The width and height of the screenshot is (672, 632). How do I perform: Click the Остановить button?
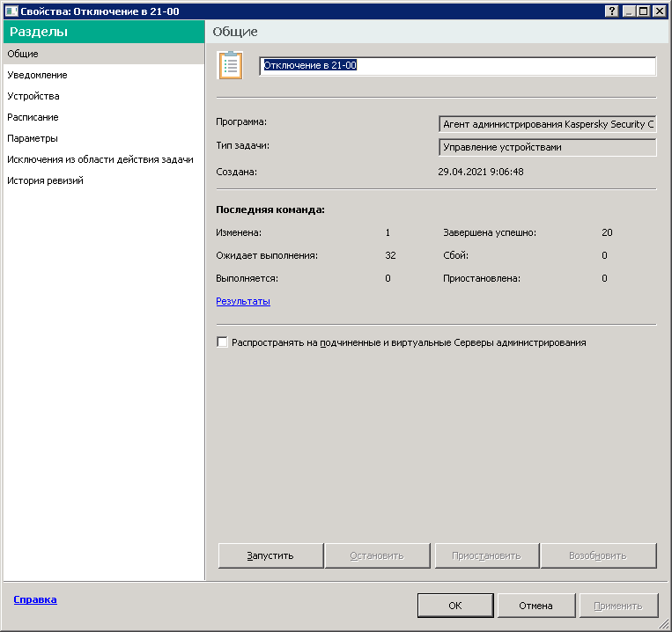(377, 555)
